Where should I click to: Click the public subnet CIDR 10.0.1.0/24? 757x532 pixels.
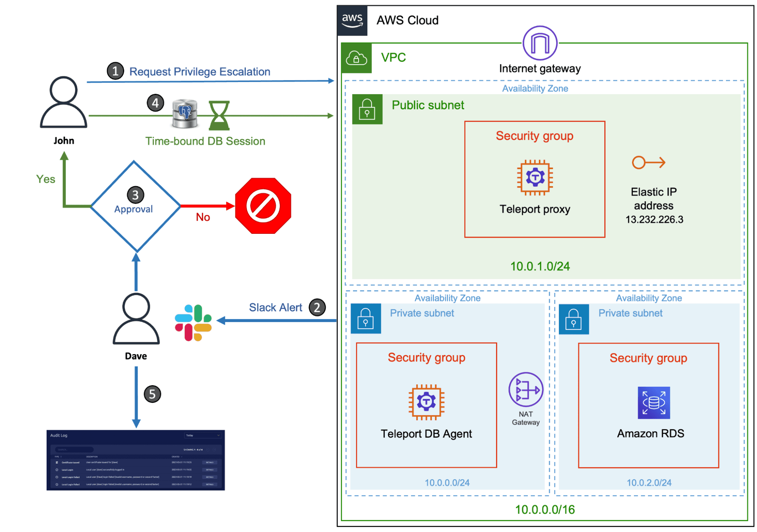pos(540,266)
